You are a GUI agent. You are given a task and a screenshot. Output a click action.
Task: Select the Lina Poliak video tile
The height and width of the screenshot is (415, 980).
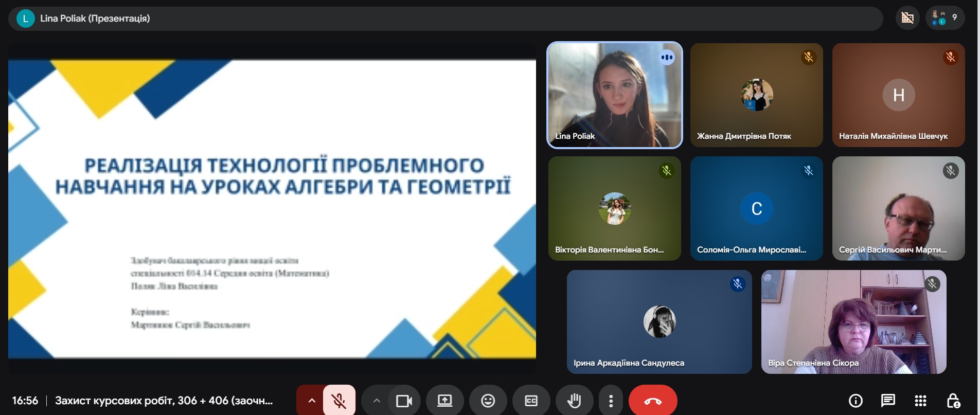tap(615, 95)
